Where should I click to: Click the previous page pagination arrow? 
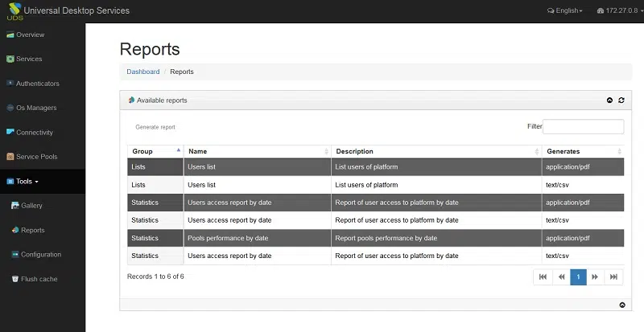click(x=561, y=277)
